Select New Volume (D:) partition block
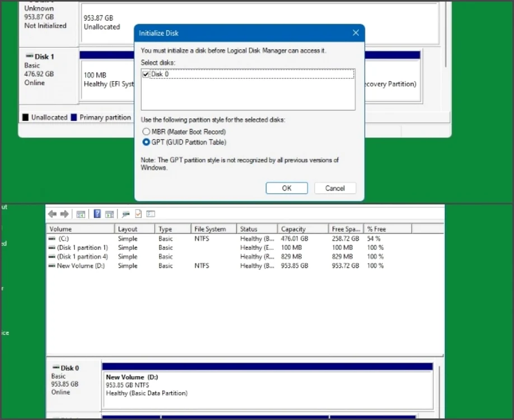The image size is (514, 420). click(268, 386)
